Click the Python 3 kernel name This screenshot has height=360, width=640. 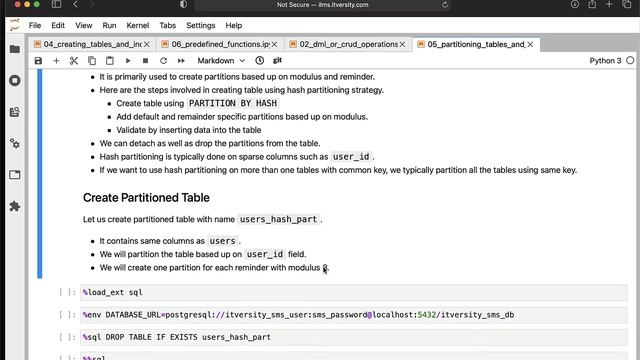(x=605, y=60)
